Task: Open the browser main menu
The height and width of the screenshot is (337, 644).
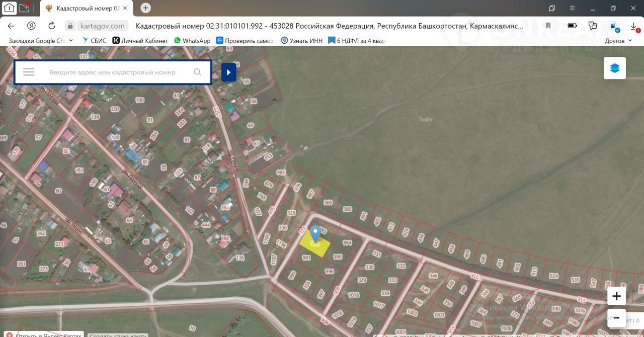Action: (x=572, y=8)
